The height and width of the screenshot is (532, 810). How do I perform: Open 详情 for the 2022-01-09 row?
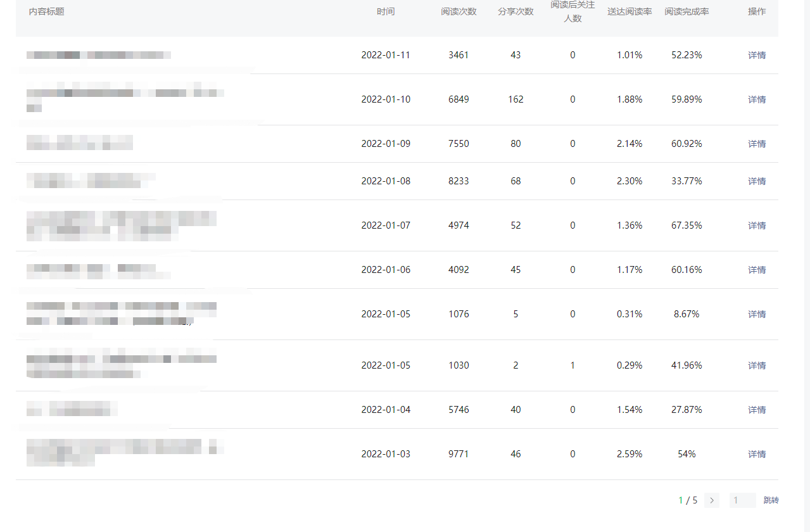click(x=757, y=144)
